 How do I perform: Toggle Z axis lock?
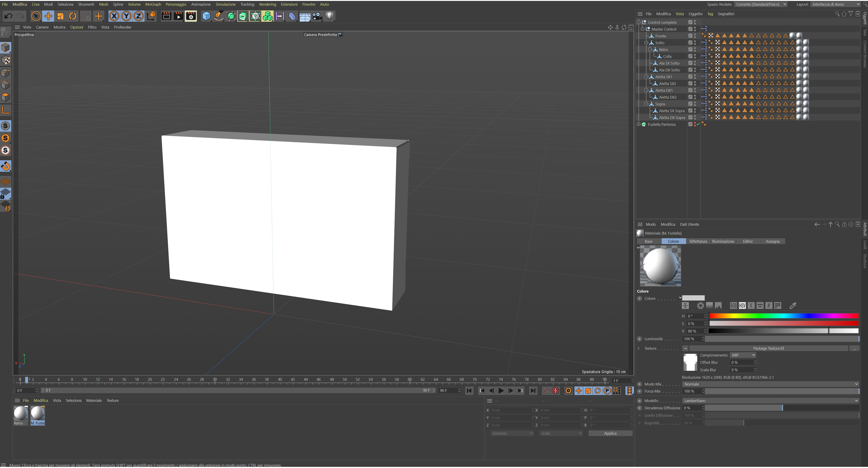pyautogui.click(x=138, y=16)
